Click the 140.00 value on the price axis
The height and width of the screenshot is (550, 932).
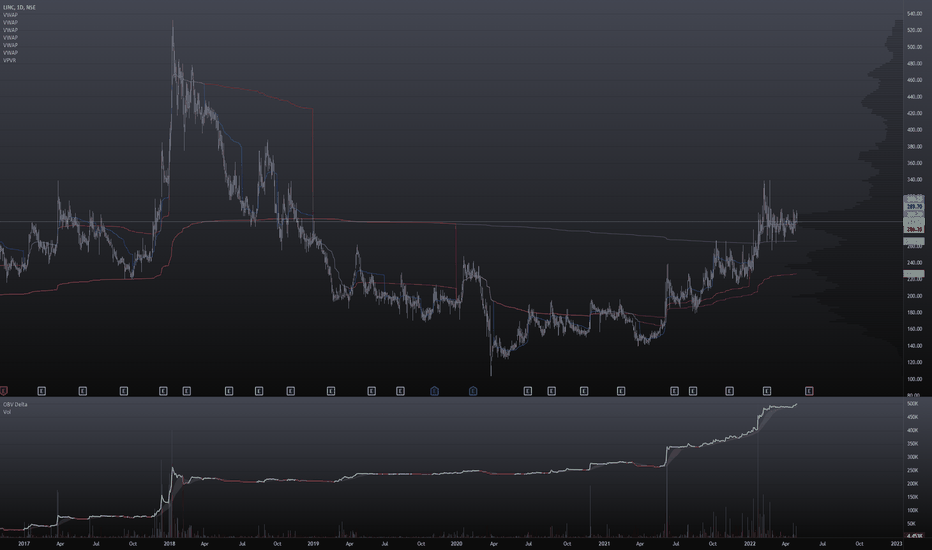coord(914,345)
